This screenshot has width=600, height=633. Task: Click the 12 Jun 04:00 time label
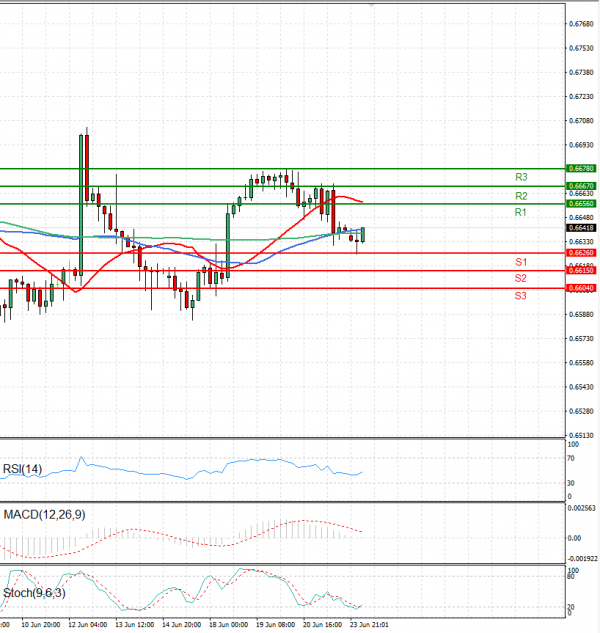point(88,625)
